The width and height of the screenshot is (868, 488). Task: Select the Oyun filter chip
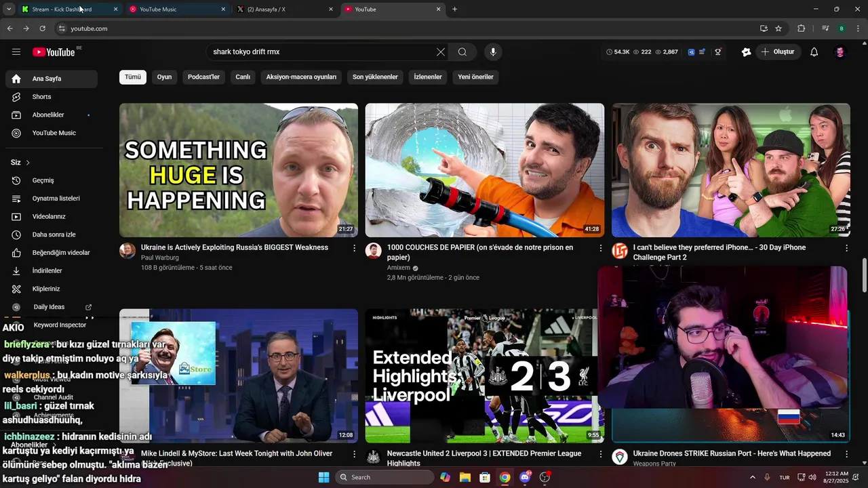pos(164,77)
